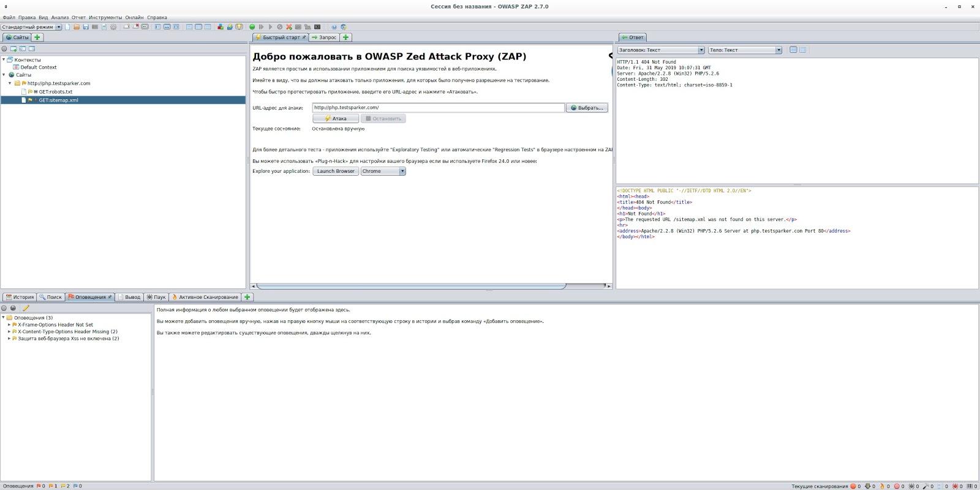Open the Options gear icon in toolbar
Image resolution: width=980 pixels, height=490 pixels.
113,27
